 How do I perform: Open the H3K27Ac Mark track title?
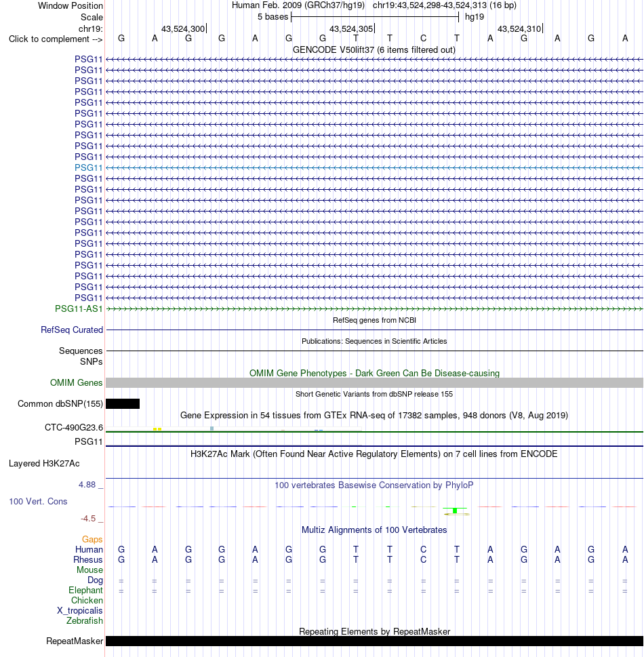tap(374, 454)
